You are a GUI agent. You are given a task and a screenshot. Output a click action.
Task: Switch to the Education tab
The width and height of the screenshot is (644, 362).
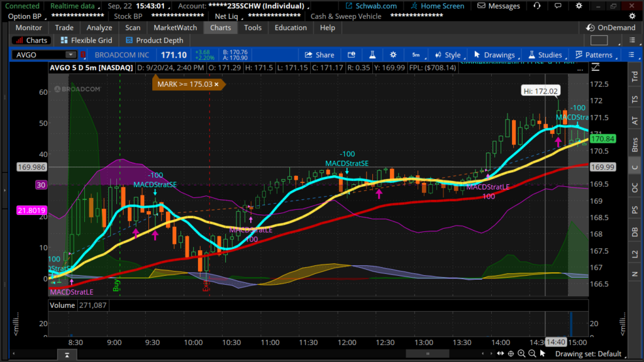291,28
